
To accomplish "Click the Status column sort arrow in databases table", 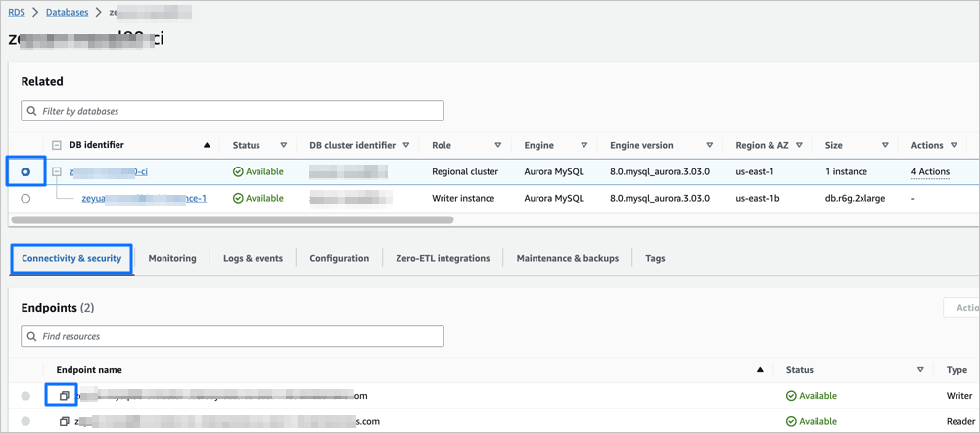I will pos(284,146).
